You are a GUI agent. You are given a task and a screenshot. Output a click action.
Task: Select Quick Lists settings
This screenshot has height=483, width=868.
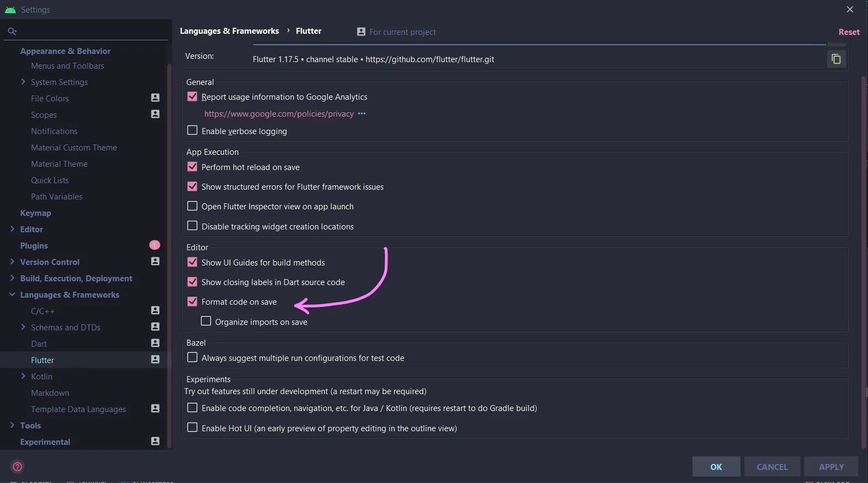[x=50, y=180]
